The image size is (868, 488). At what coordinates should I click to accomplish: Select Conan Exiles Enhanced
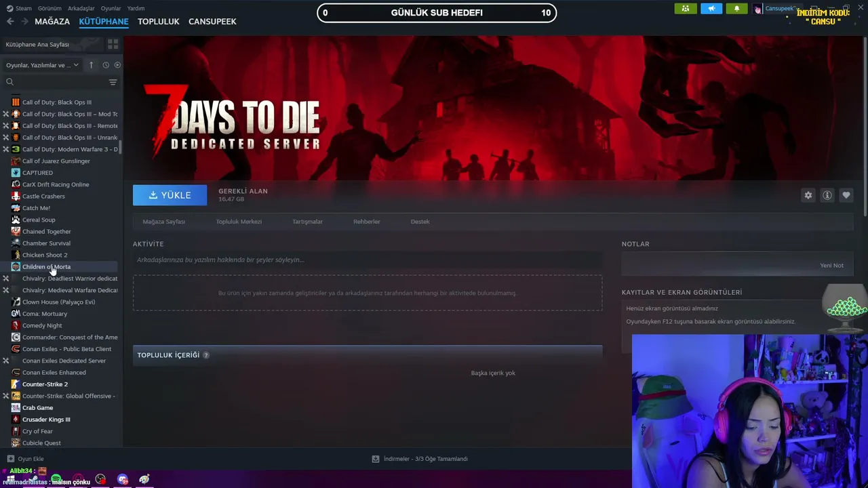(x=54, y=372)
